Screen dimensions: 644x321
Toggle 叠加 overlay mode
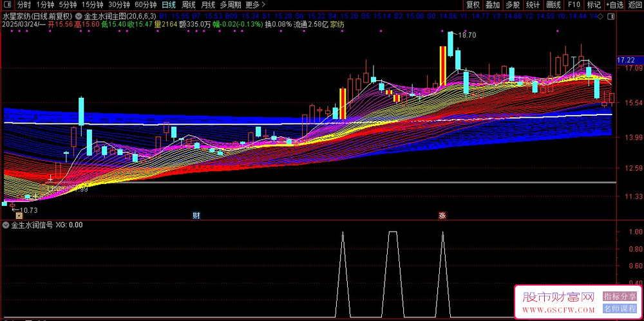(x=493, y=5)
